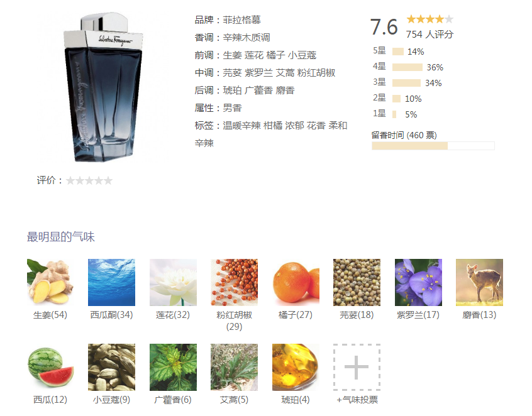Select the orange 橘子 fruit image
Image resolution: width=532 pixels, height=416 pixels.
point(296,282)
